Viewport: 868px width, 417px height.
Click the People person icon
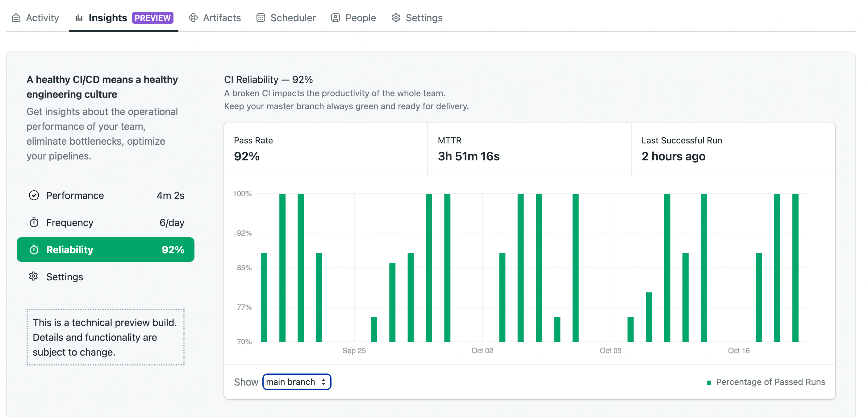pyautogui.click(x=335, y=18)
